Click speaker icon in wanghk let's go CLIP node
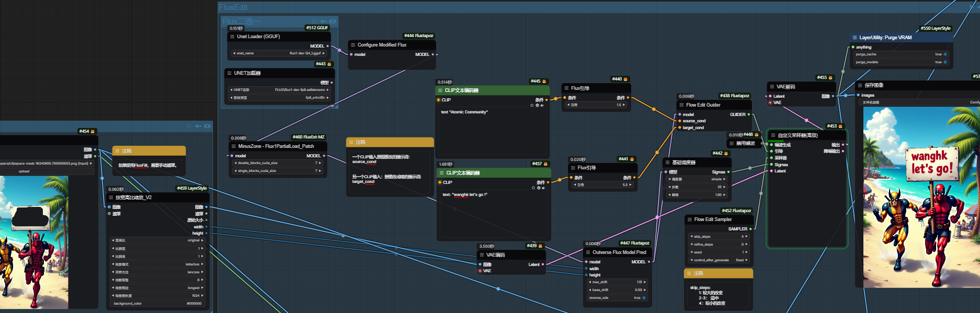 543,188
